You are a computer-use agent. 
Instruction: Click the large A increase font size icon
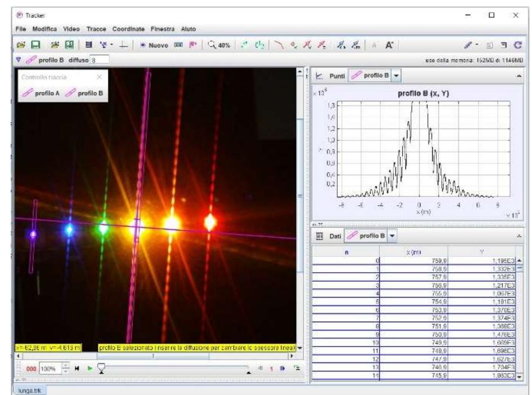point(389,45)
